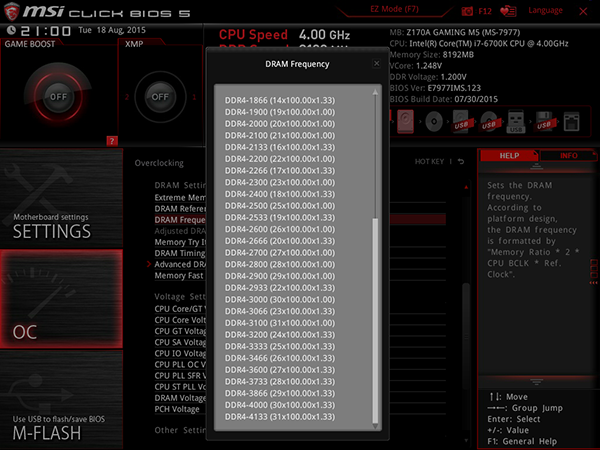Click the HOT KEY label
The height and width of the screenshot is (450, 600).
point(429,161)
